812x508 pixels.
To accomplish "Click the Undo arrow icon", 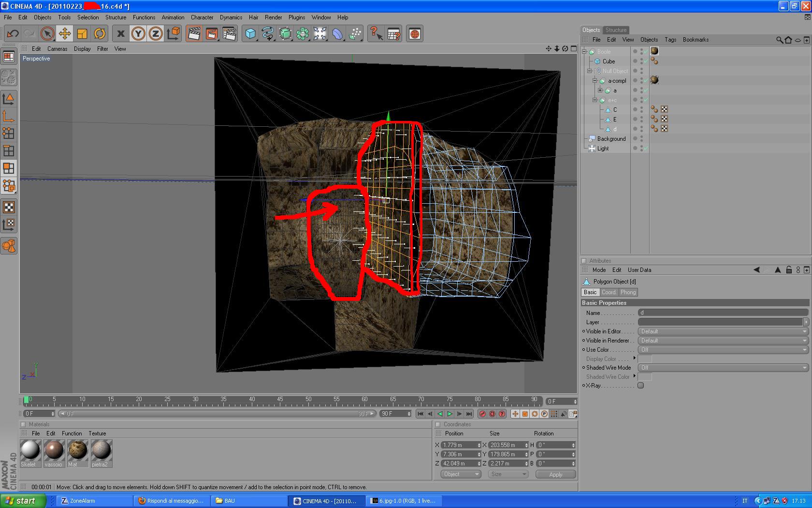I will pyautogui.click(x=13, y=34).
